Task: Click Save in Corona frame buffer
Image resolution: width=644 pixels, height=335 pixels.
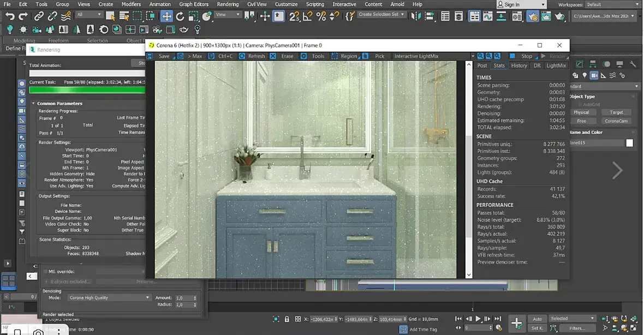Action: click(x=164, y=56)
